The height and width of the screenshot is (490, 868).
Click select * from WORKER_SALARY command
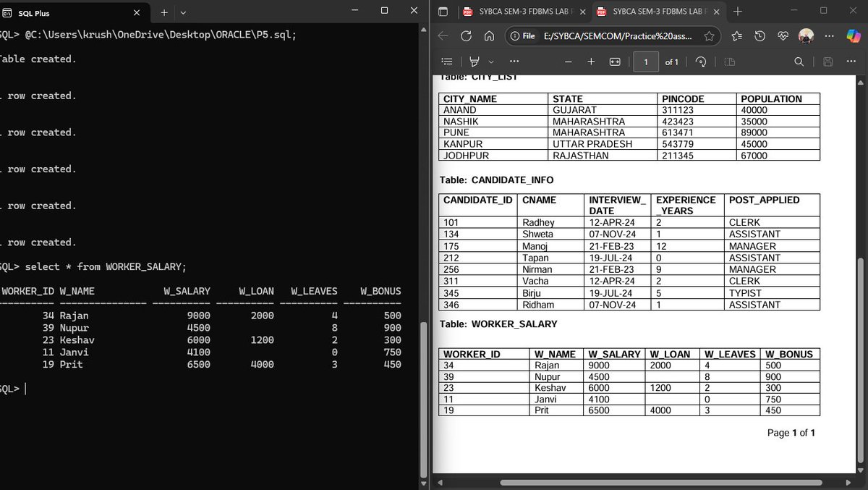pyautogui.click(x=106, y=266)
